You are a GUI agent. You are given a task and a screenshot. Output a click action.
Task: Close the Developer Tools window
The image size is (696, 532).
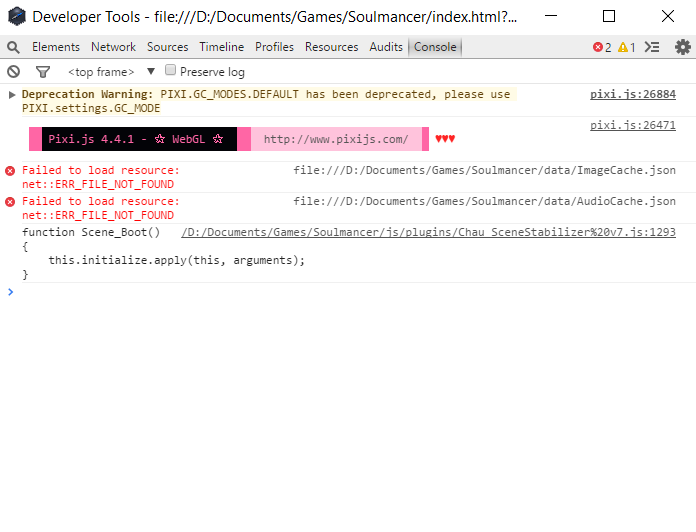point(668,16)
